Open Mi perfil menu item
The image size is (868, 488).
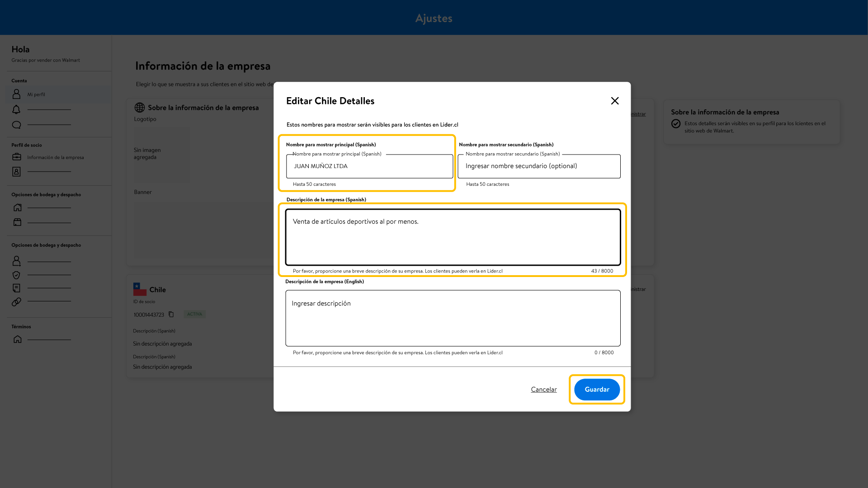[36, 94]
